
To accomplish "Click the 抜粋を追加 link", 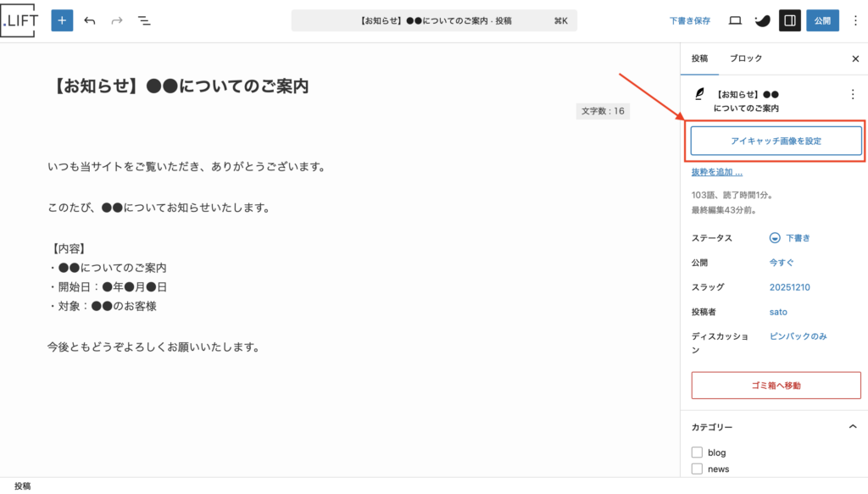I will 716,172.
